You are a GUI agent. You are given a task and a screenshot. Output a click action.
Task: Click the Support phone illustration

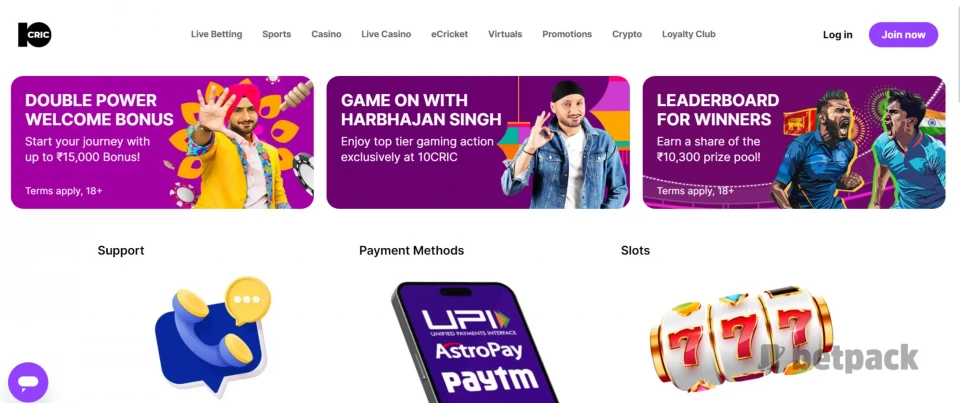[212, 334]
